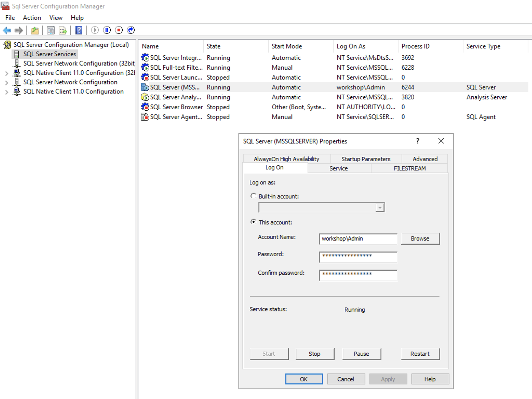Click the dialog Help button
This screenshot has width=532, height=399.
[x=430, y=379]
